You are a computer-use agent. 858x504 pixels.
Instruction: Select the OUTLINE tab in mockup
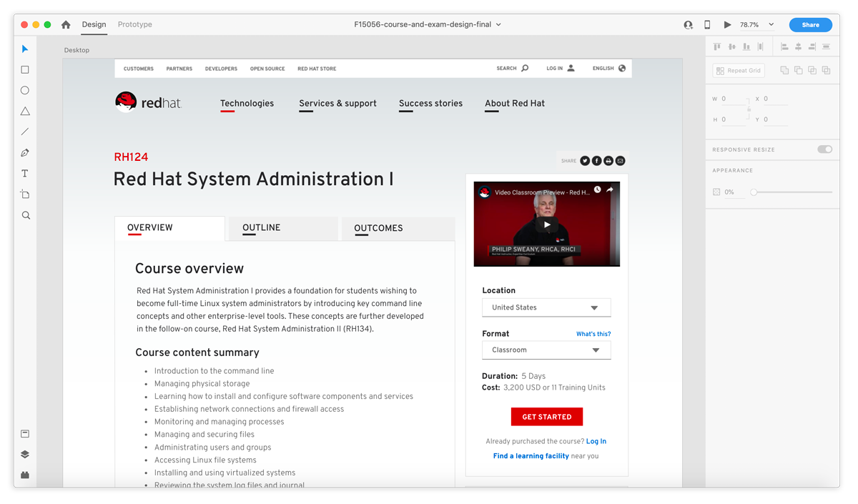(283, 228)
